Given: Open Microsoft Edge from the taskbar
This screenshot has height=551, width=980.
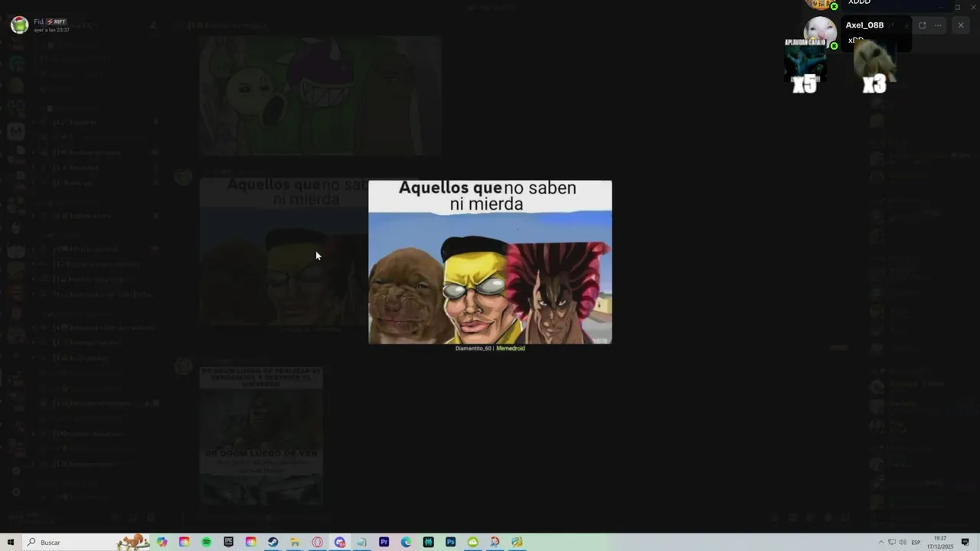Looking at the screenshot, I should (406, 542).
